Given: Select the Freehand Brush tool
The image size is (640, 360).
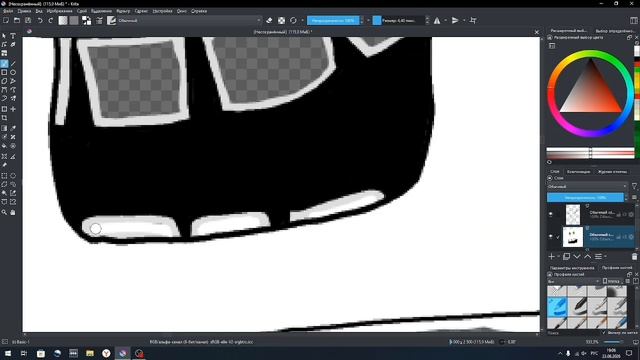Looking at the screenshot, I should coord(4,63).
